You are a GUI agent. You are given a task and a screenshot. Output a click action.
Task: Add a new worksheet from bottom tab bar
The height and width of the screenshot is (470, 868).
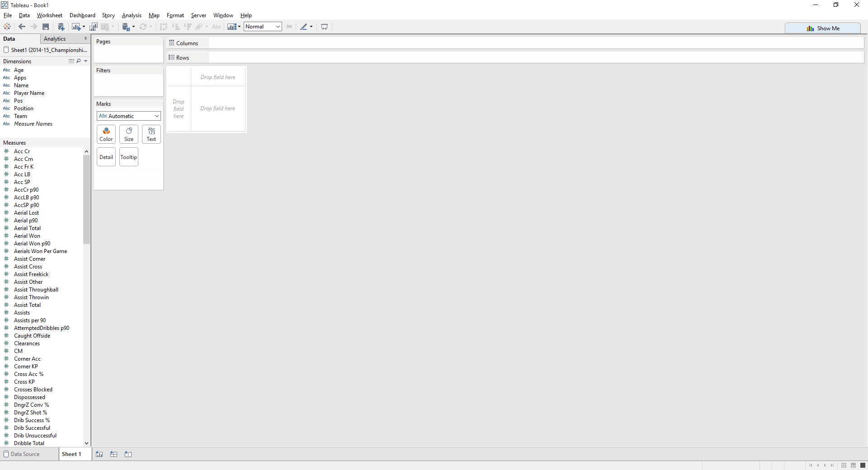tap(99, 454)
